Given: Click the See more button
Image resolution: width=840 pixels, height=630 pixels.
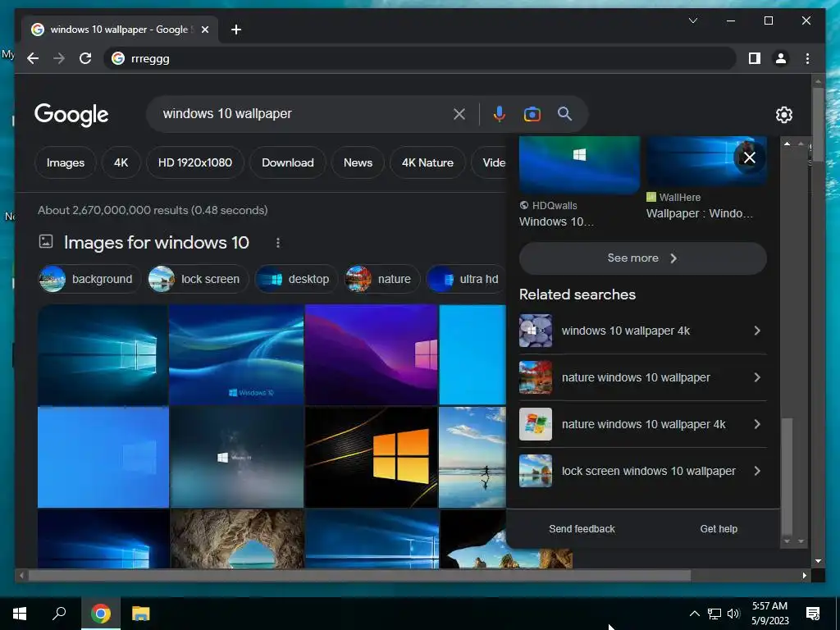Looking at the screenshot, I should 642,258.
